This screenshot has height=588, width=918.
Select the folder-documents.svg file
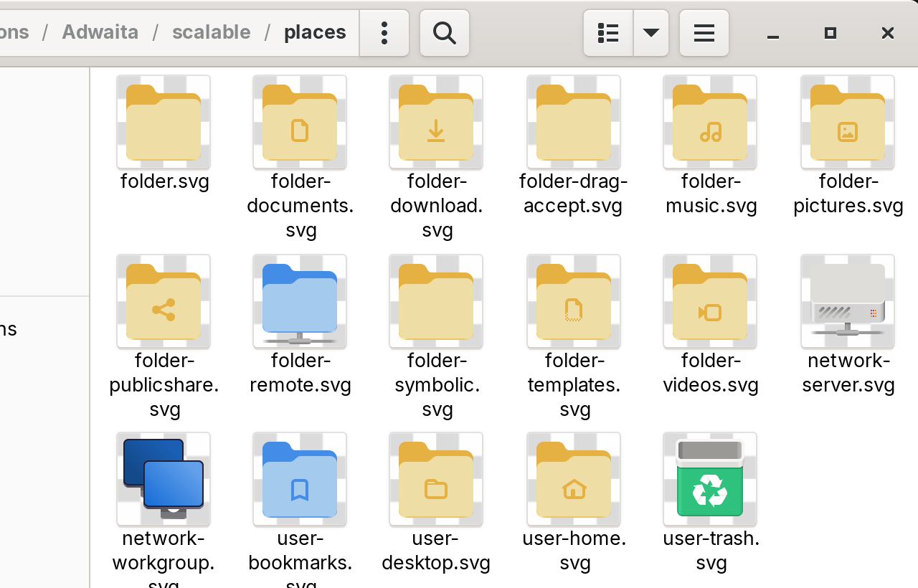tap(300, 123)
